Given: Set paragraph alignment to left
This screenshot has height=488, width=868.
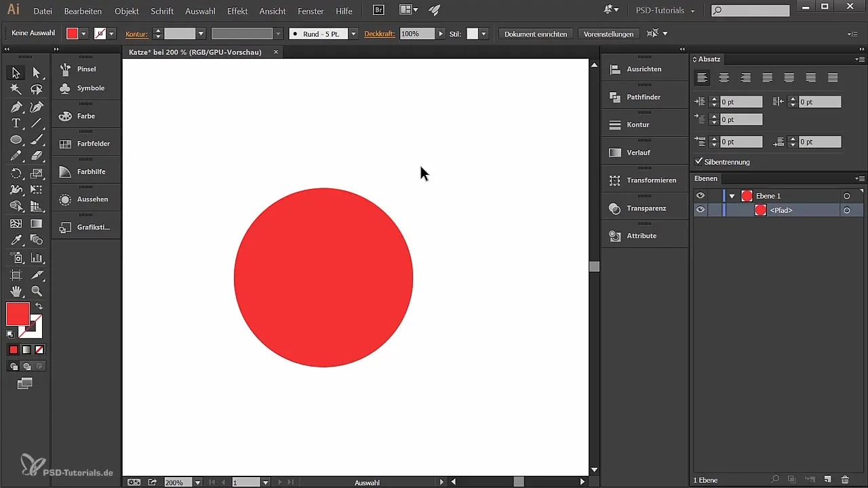Looking at the screenshot, I should point(703,78).
